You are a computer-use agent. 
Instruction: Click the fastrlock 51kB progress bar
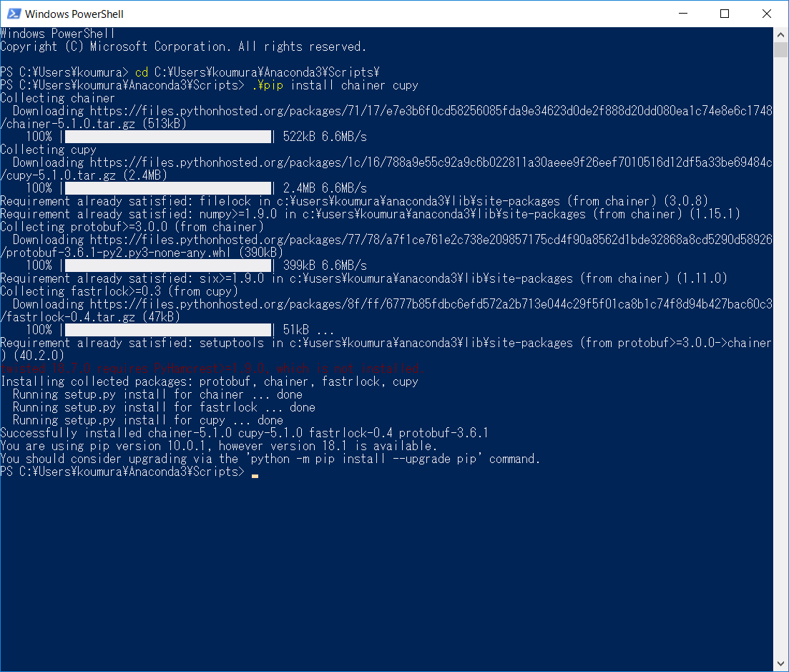click(x=168, y=330)
